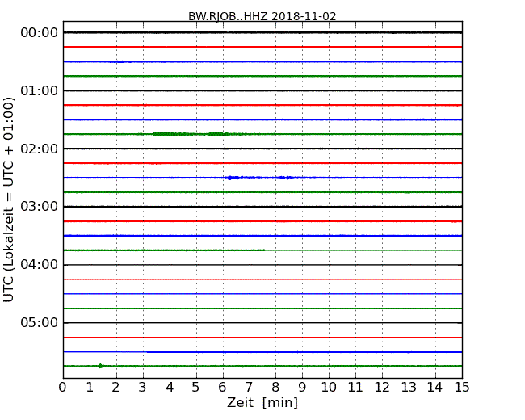This screenshot has width=525, height=420.
Task: Click the x-axis tick label 0
Action: click(x=63, y=387)
